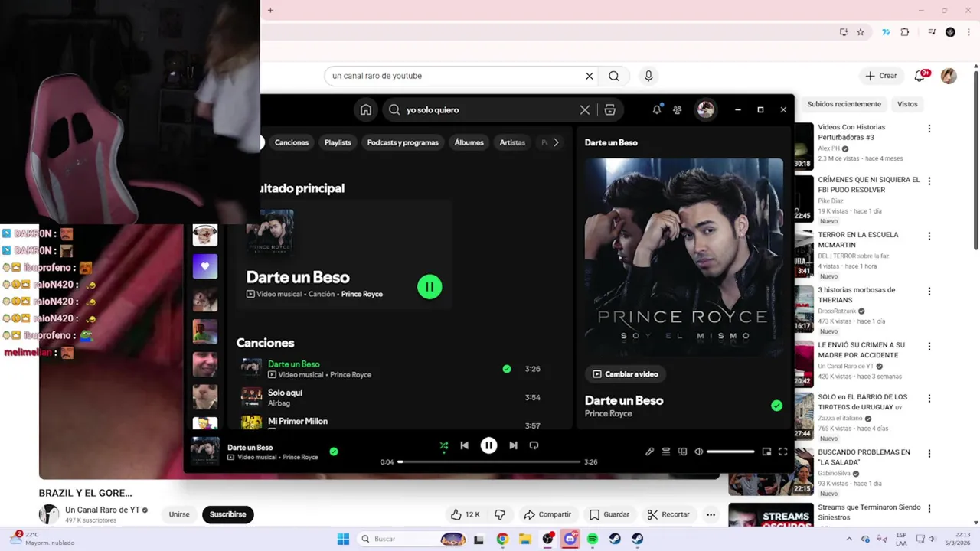Open options for 3 historias morbosas video

[x=929, y=292]
